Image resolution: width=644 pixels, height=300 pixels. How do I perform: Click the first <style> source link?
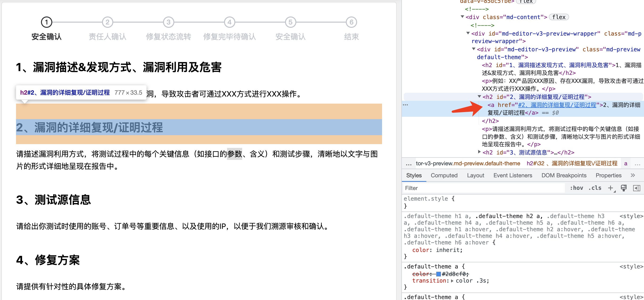[x=631, y=216]
